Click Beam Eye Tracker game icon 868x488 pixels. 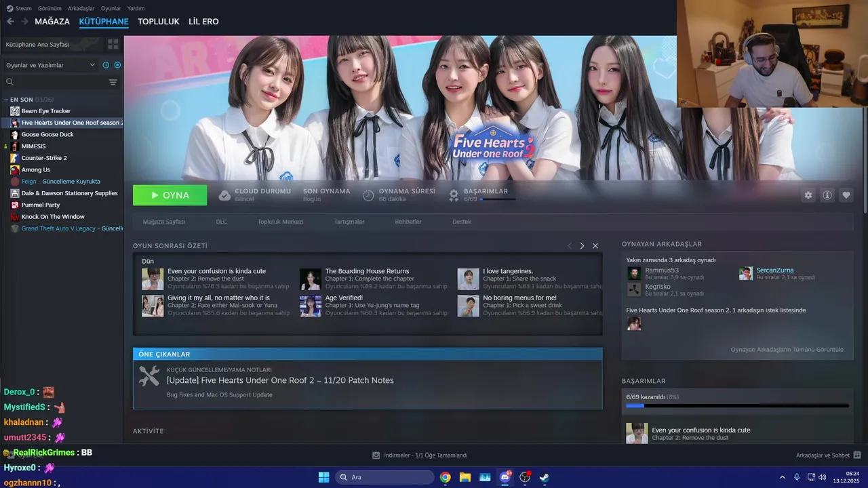(15, 110)
